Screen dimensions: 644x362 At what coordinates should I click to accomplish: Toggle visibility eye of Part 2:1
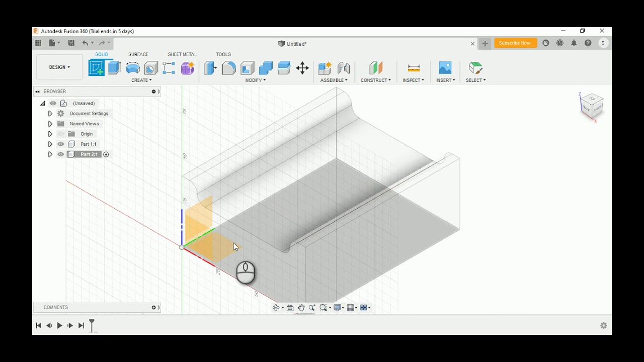click(61, 154)
